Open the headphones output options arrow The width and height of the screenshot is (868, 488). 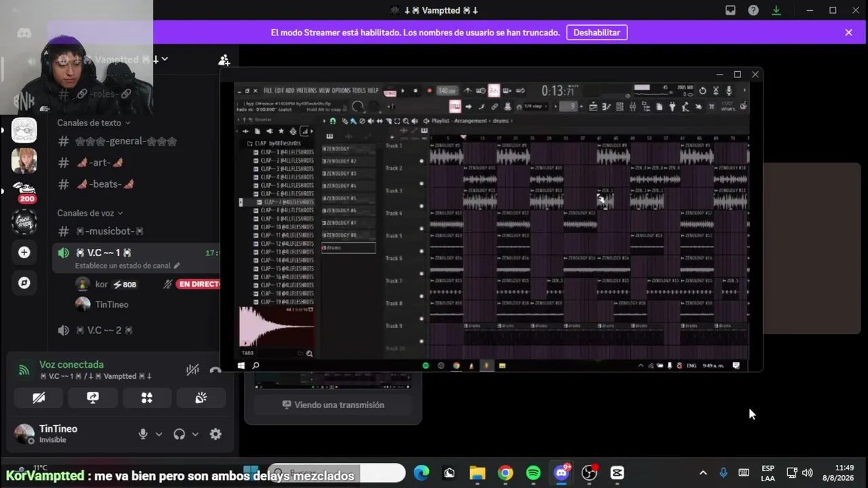pyautogui.click(x=195, y=434)
